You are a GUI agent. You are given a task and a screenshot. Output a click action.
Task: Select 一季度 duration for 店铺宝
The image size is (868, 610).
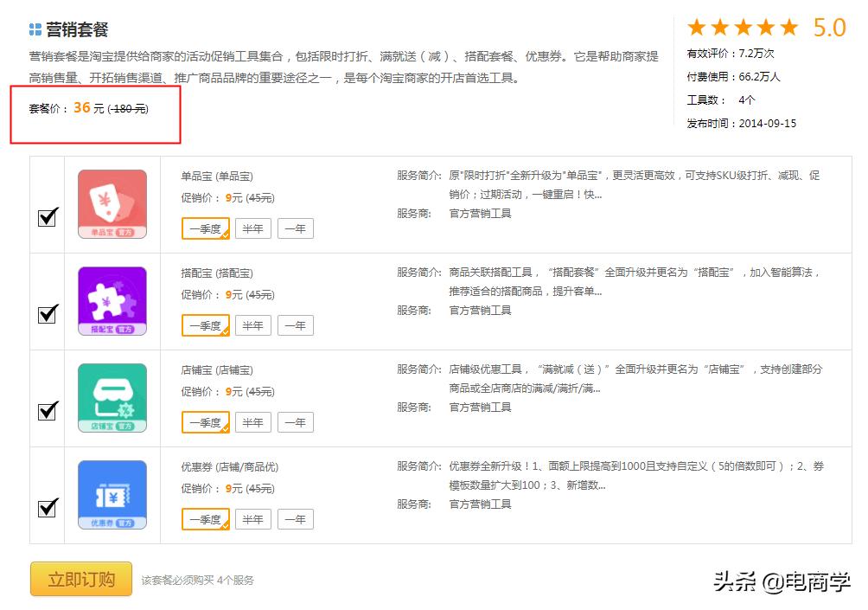coord(205,422)
